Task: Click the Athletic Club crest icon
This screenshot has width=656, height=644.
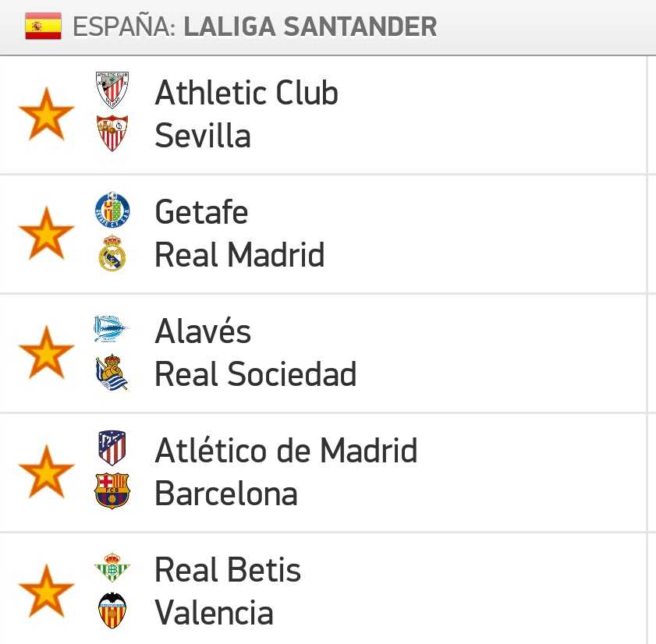Action: click(112, 90)
